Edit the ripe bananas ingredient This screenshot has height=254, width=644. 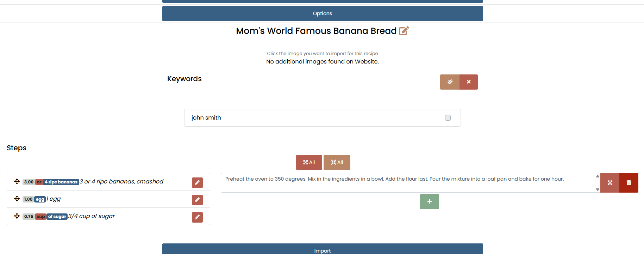197,183
